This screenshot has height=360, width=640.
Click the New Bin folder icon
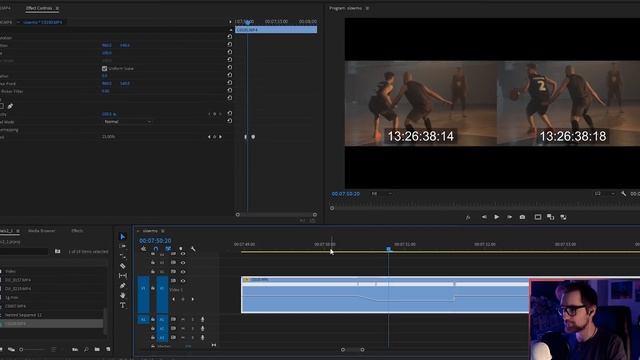coord(97,349)
